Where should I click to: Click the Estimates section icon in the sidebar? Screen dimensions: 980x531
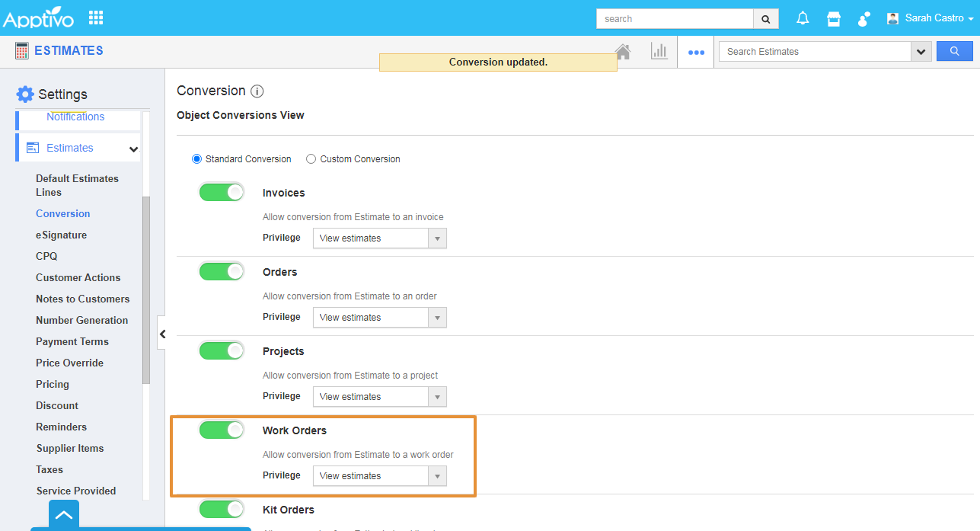pyautogui.click(x=33, y=148)
